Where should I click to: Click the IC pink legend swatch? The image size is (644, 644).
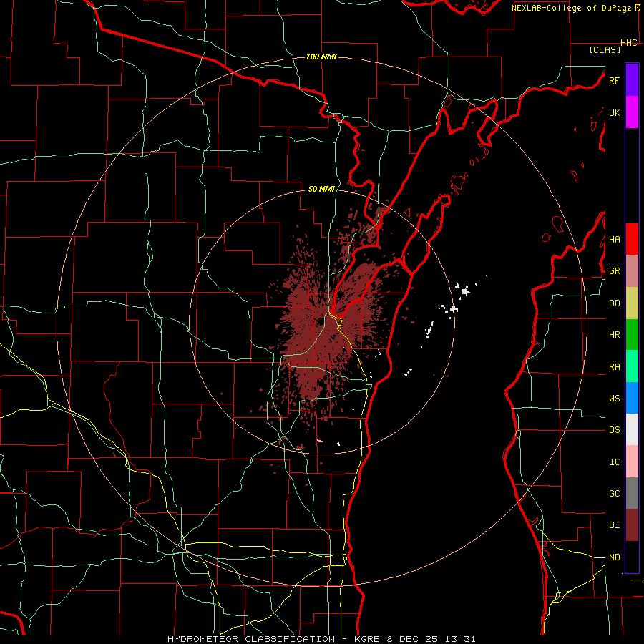[x=632, y=462]
